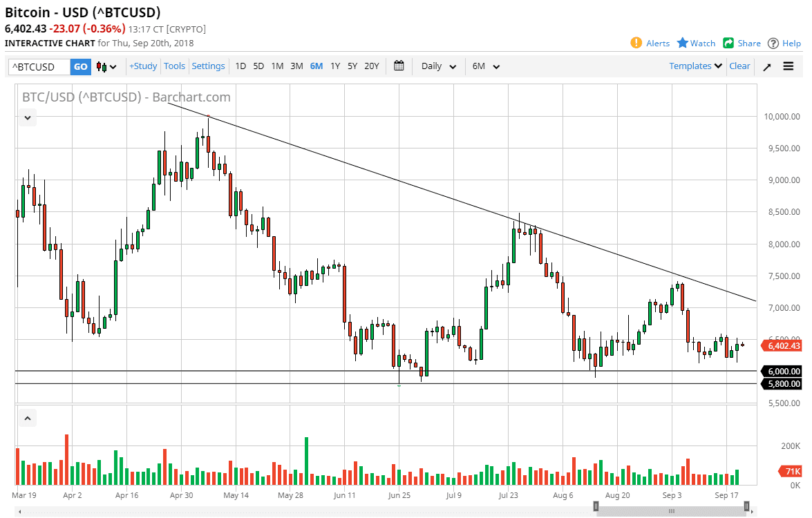Open the hamburger menu icon
This screenshot has height=518, width=812.
789,66
